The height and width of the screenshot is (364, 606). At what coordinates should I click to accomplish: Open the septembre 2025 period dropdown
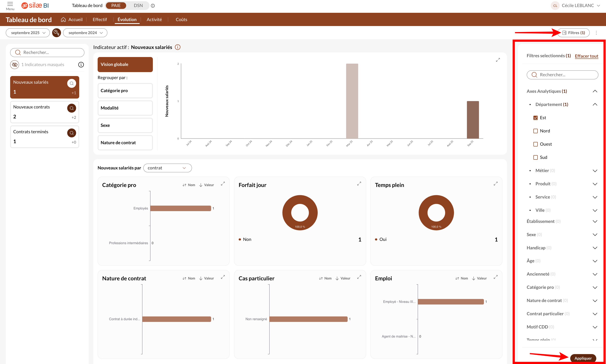click(28, 33)
